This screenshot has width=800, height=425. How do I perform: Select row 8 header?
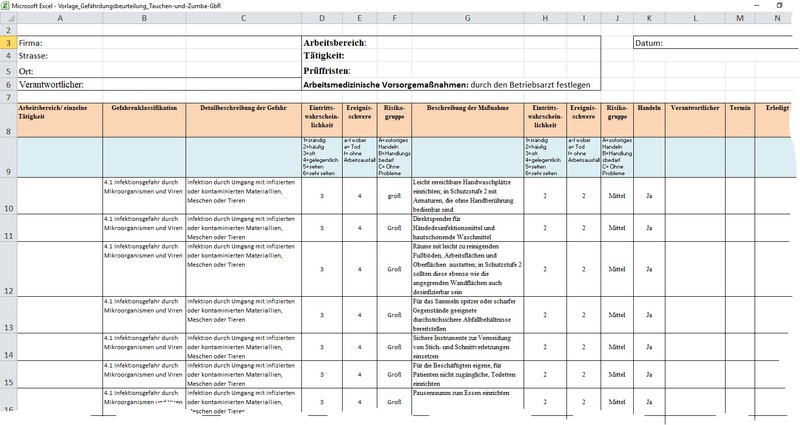pos(7,131)
